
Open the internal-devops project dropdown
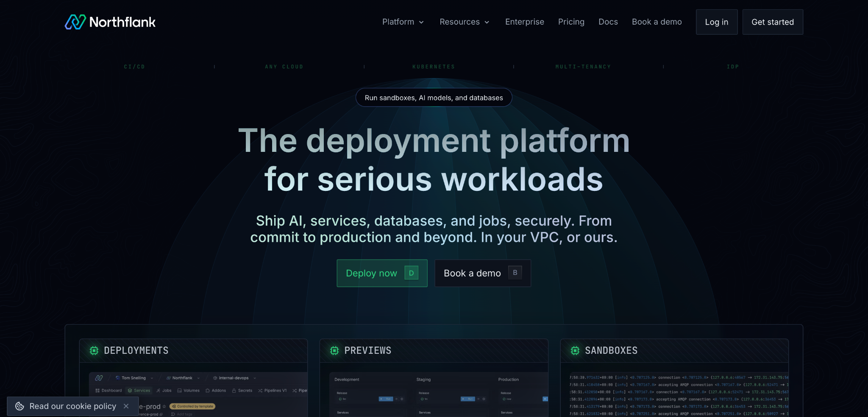click(234, 378)
